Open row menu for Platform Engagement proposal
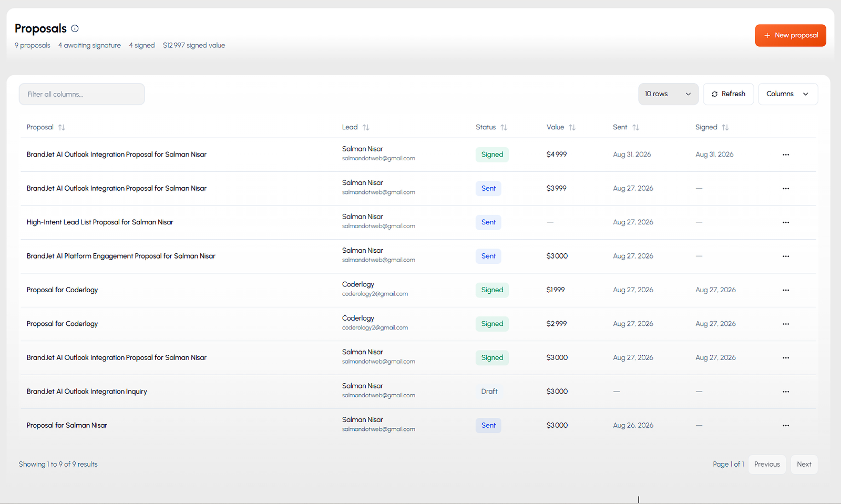Screen dimensions: 841x504 click(x=786, y=256)
